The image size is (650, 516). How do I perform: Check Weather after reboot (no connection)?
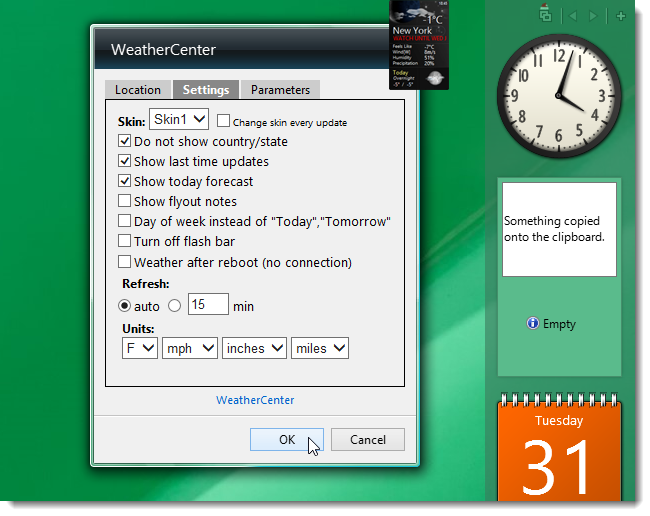124,262
